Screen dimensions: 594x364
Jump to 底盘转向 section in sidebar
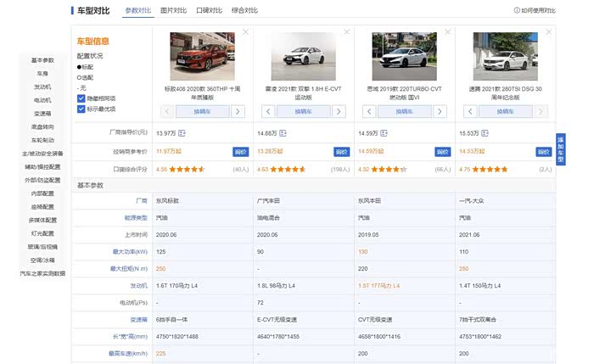42,127
